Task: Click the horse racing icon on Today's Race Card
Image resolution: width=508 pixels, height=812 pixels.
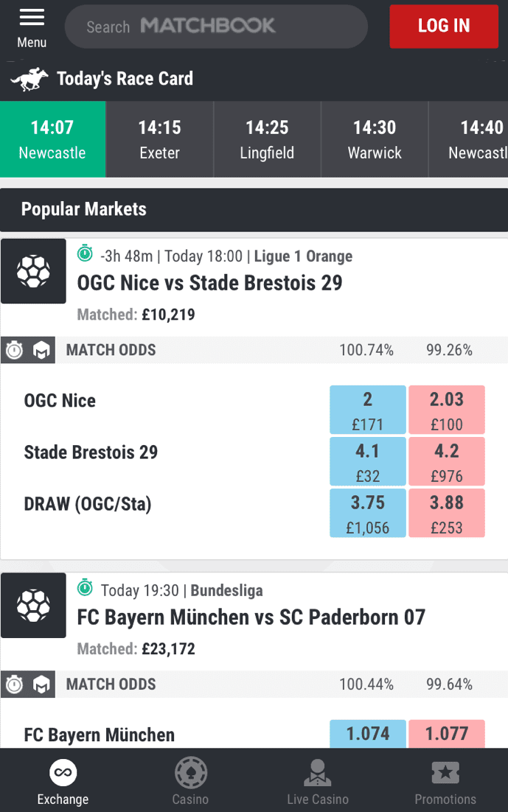Action: coord(28,77)
